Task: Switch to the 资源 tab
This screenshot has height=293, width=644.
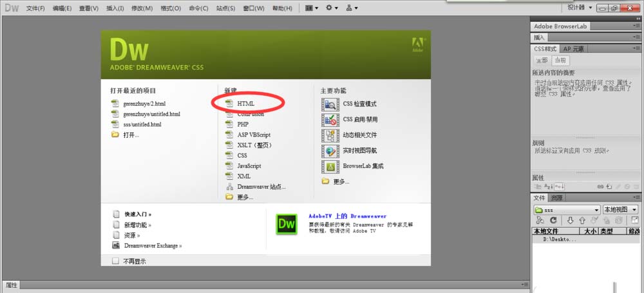Action: tap(556, 198)
